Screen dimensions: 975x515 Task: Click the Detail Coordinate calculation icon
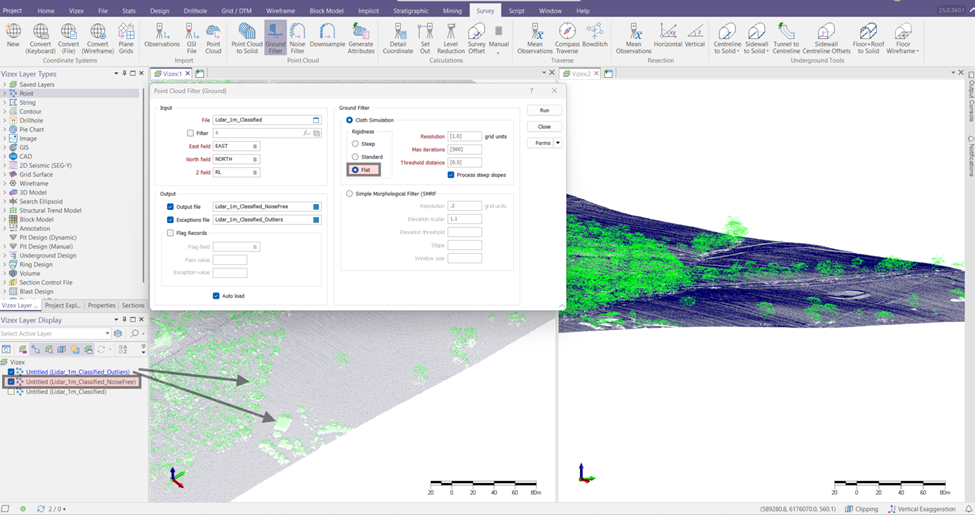[397, 38]
